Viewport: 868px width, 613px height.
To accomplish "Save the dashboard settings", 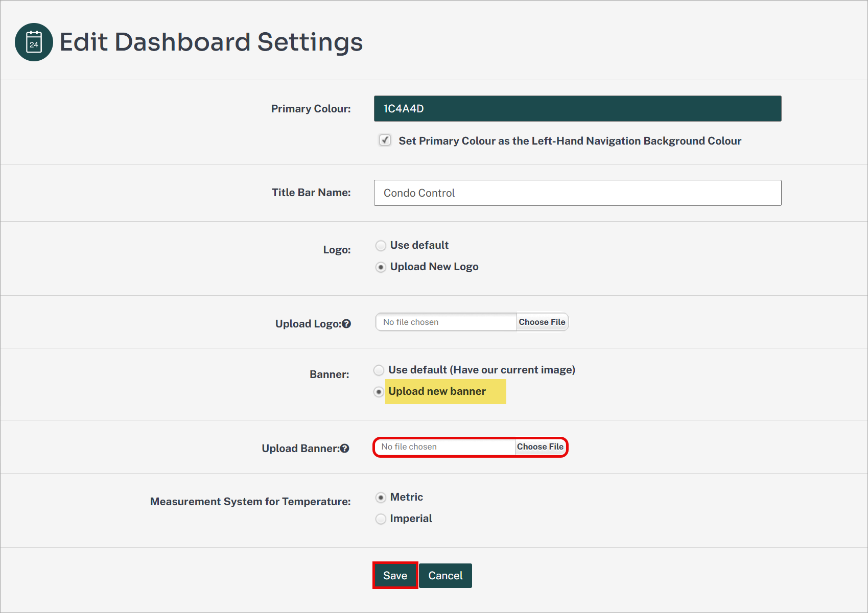I will 395,575.
